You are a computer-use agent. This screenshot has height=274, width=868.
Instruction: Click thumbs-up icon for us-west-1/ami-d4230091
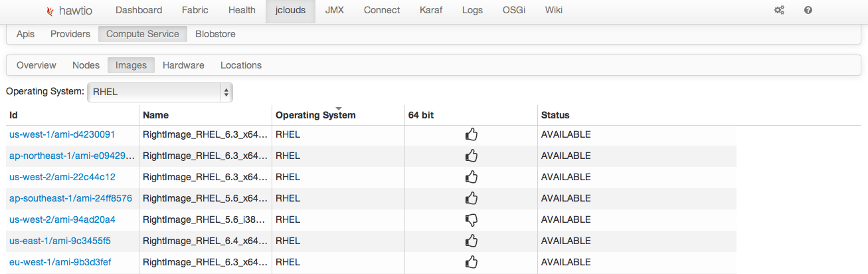tap(472, 135)
